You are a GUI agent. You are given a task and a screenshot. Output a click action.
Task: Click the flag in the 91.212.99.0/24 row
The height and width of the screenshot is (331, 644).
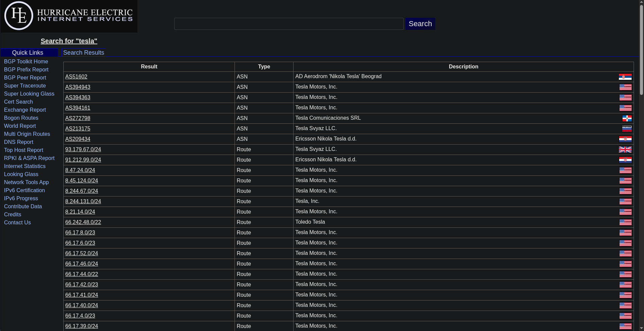(626, 160)
